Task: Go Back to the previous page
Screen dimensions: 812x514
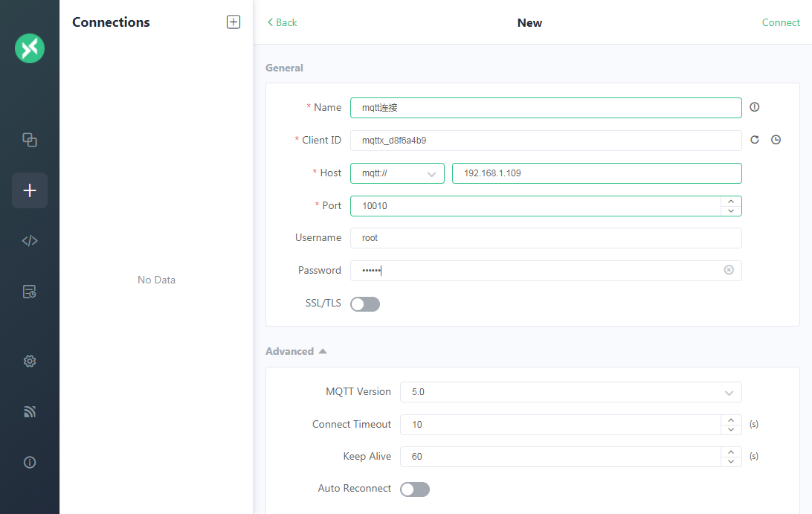Action: click(x=283, y=22)
